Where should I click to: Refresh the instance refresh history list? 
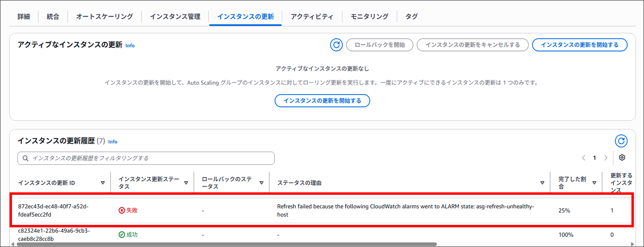[x=621, y=141]
